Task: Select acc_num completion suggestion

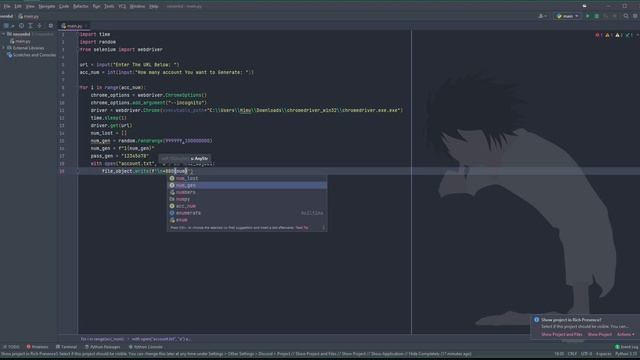Action: [247, 206]
